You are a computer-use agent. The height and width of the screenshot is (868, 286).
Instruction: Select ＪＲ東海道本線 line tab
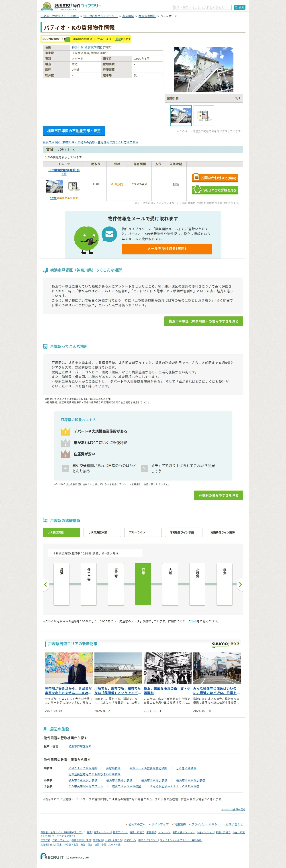coord(102,532)
